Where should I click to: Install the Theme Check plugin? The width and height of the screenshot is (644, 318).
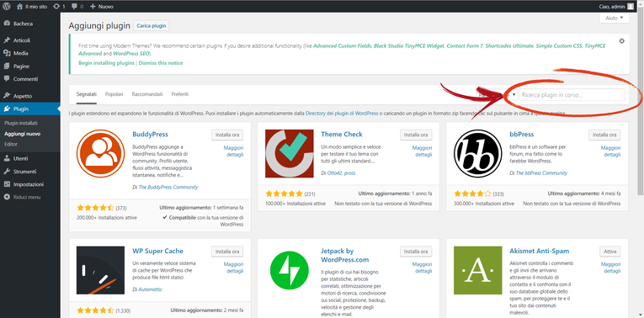[x=416, y=135]
